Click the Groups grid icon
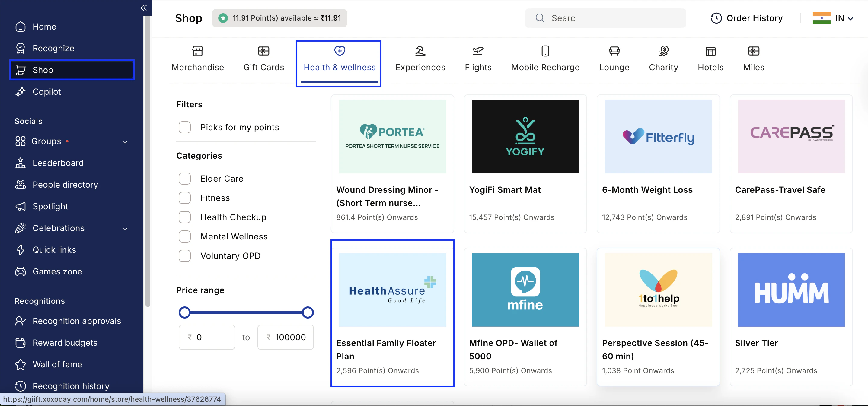Image resolution: width=868 pixels, height=406 pixels. click(20, 141)
